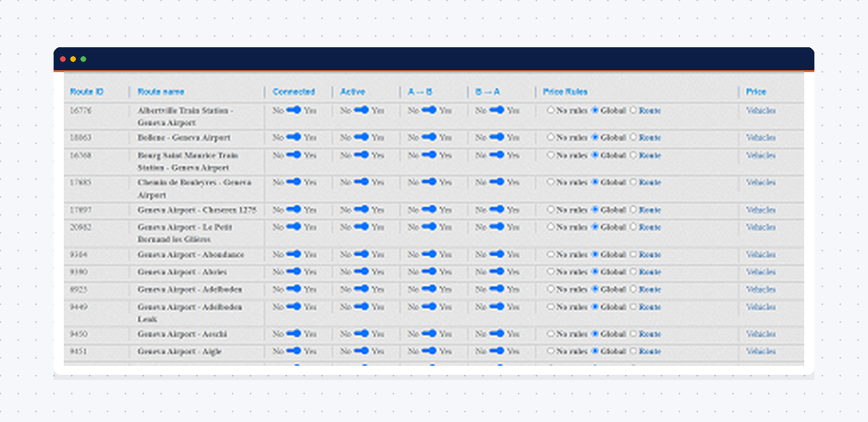868x422 pixels.
Task: Open Vehicles link for route 16776
Action: 761,110
